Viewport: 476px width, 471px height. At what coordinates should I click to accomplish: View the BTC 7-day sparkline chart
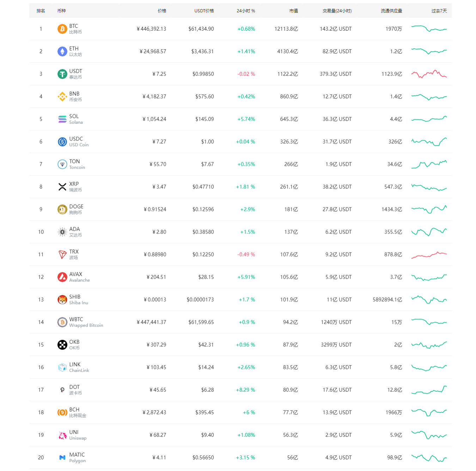429,29
